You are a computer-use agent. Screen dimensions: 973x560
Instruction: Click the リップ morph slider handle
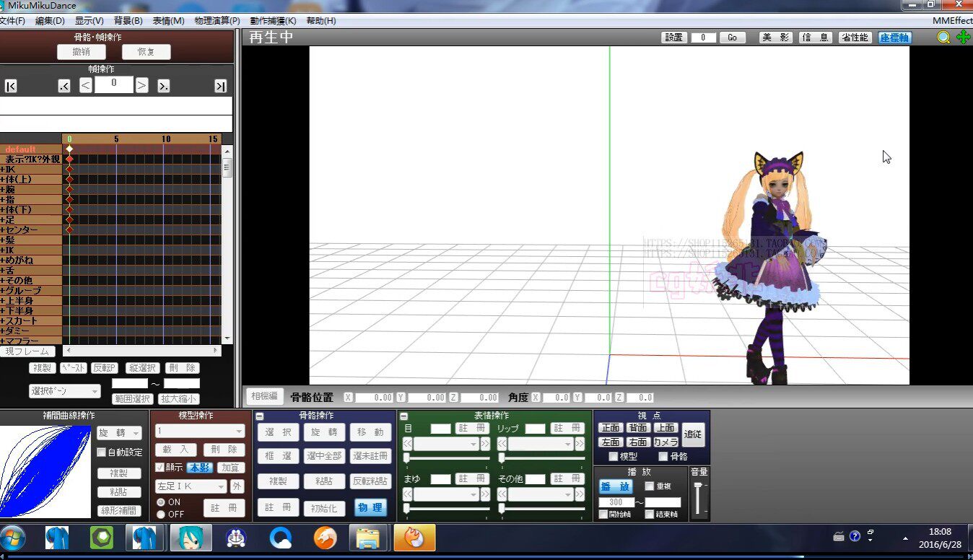(x=501, y=458)
